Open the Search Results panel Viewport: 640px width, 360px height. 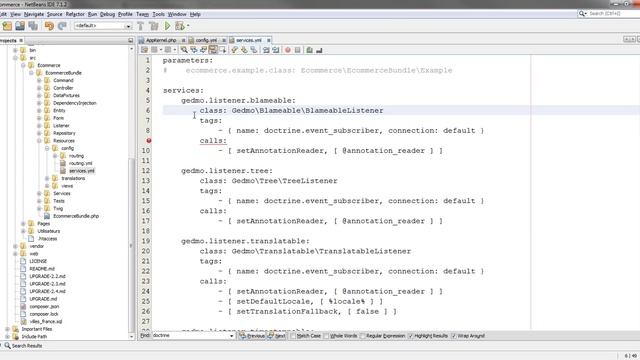pos(27,346)
